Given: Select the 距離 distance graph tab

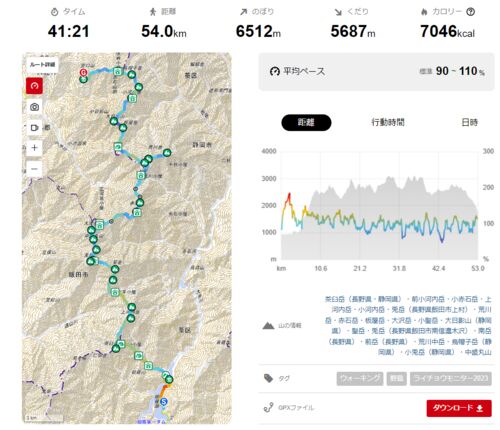Looking at the screenshot, I should [306, 122].
